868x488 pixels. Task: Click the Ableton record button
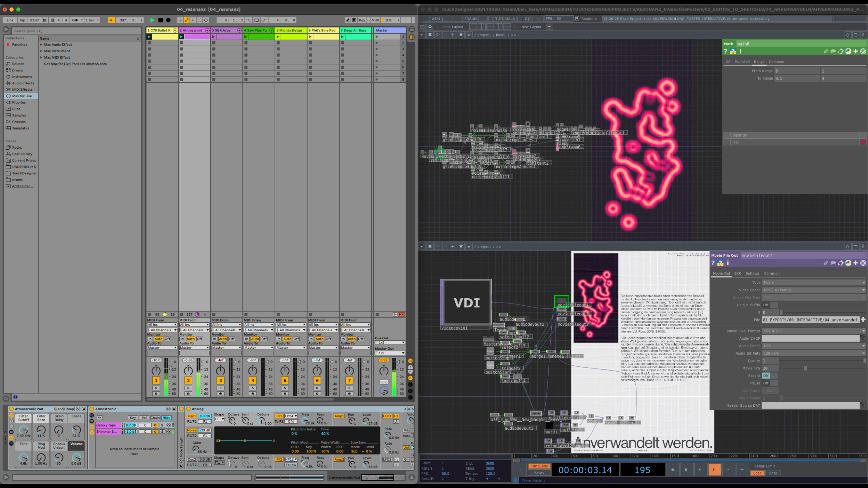click(x=169, y=20)
